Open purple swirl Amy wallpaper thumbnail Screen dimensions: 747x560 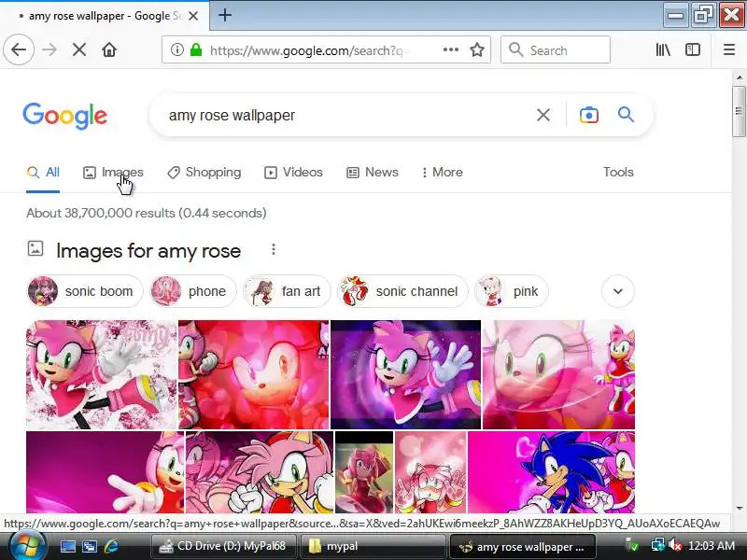[405, 374]
